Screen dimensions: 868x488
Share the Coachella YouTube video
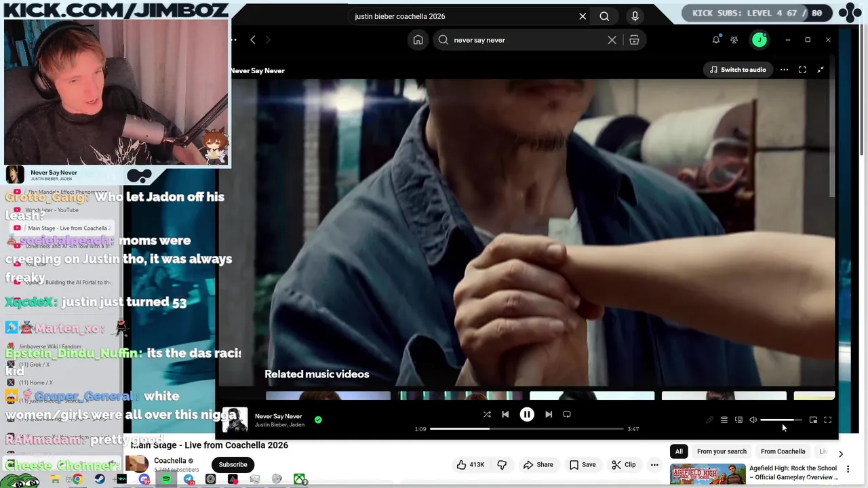click(x=538, y=464)
